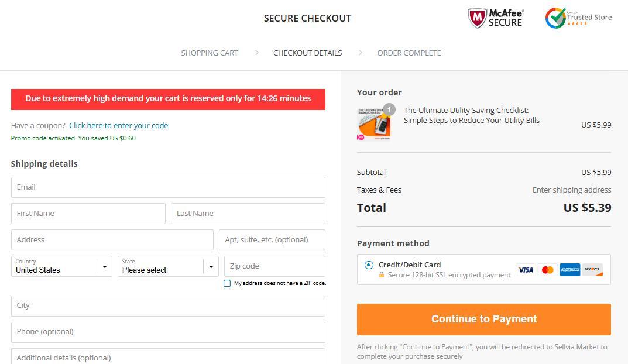Open the Order Complete step
The width and height of the screenshot is (628, 364).
click(x=409, y=53)
